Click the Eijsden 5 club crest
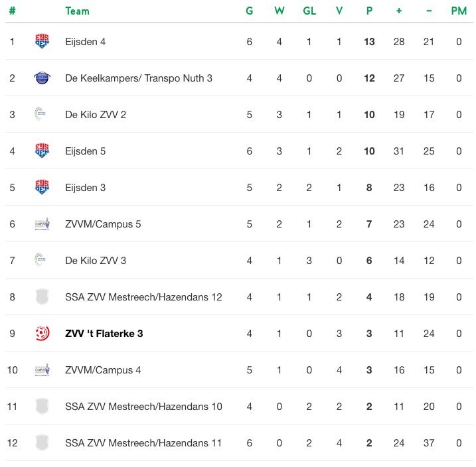This screenshot has width=476, height=467. (x=42, y=151)
